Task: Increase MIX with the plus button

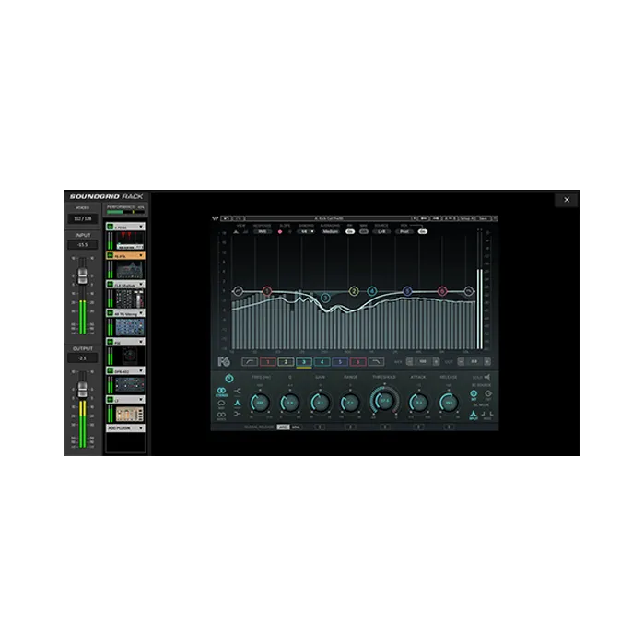Action: (x=436, y=361)
